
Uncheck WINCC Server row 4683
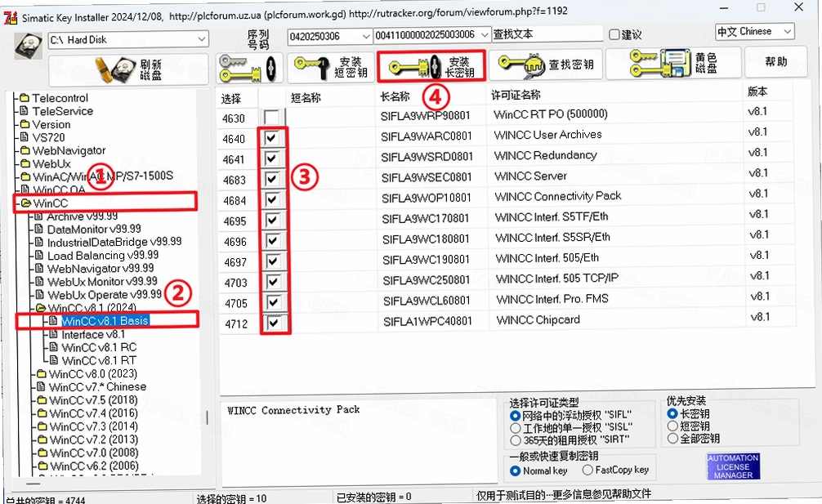pos(271,179)
